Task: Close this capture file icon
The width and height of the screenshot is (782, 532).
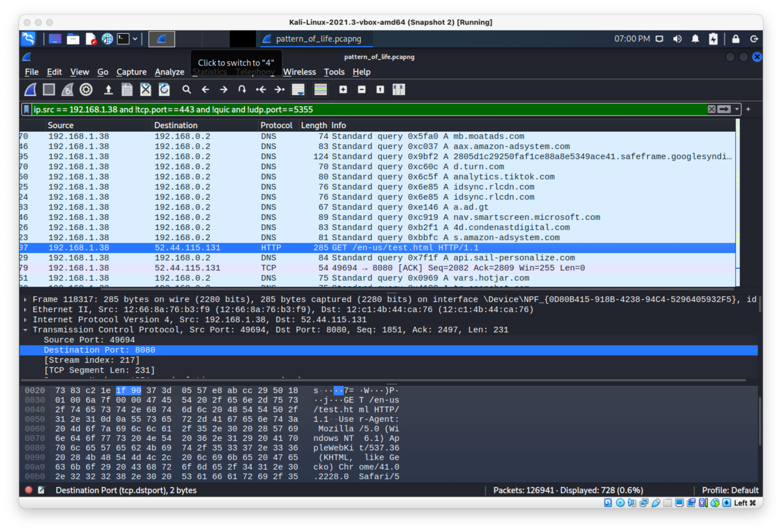Action: (x=145, y=89)
